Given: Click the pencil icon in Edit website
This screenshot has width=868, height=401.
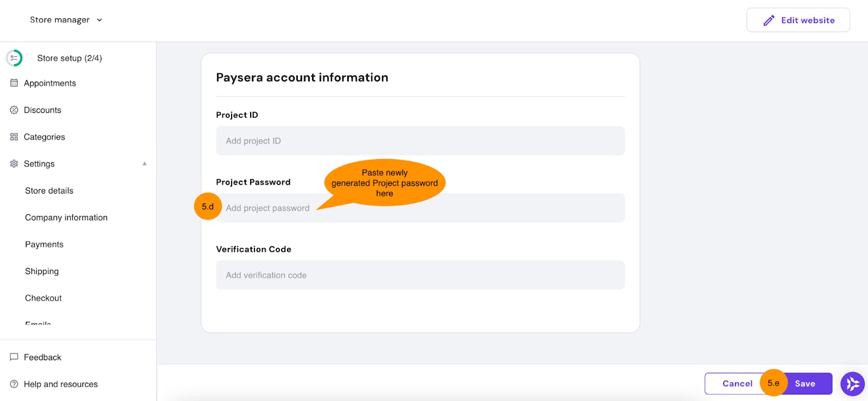Looking at the screenshot, I should [x=769, y=21].
